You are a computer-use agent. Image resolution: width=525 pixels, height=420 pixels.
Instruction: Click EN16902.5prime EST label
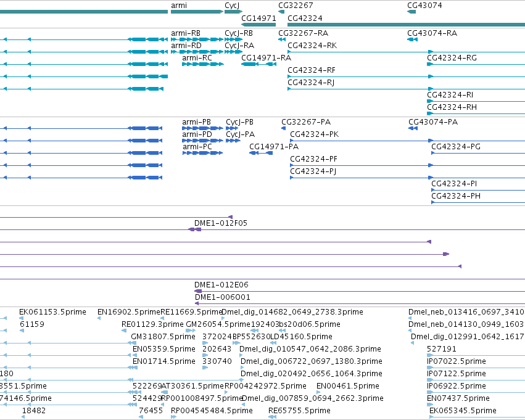(129, 312)
